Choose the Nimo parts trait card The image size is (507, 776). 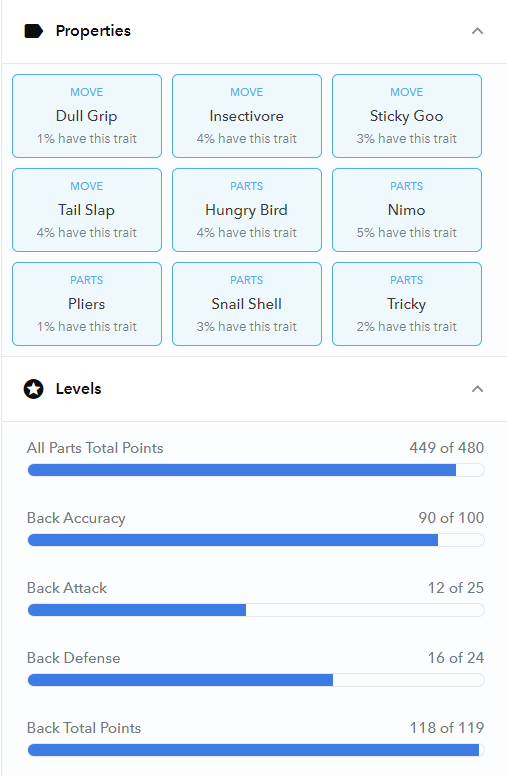tap(407, 210)
